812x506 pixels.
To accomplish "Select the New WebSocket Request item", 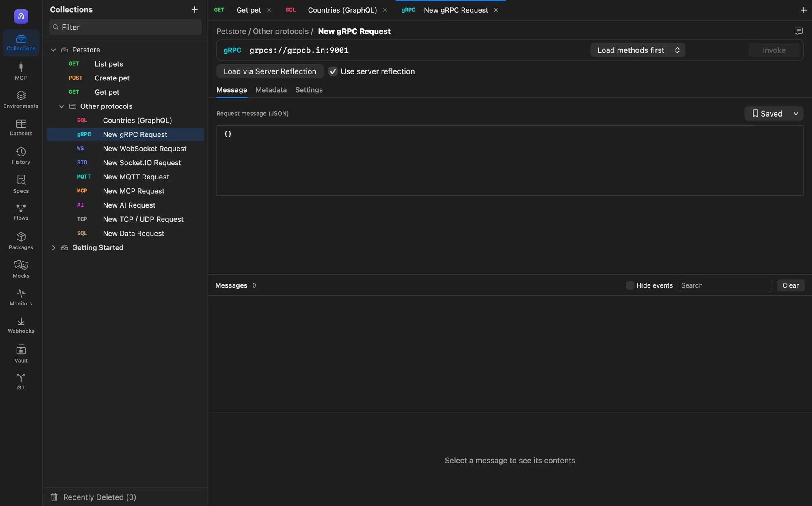I will click(125, 149).
